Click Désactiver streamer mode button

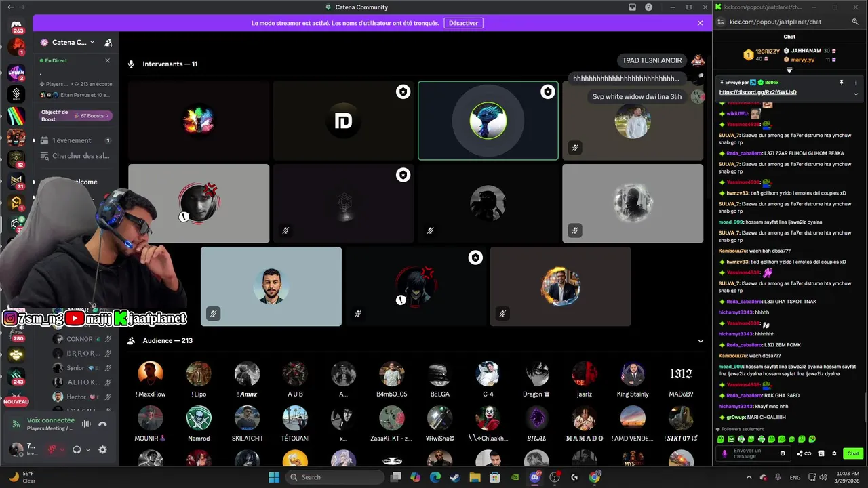point(463,23)
